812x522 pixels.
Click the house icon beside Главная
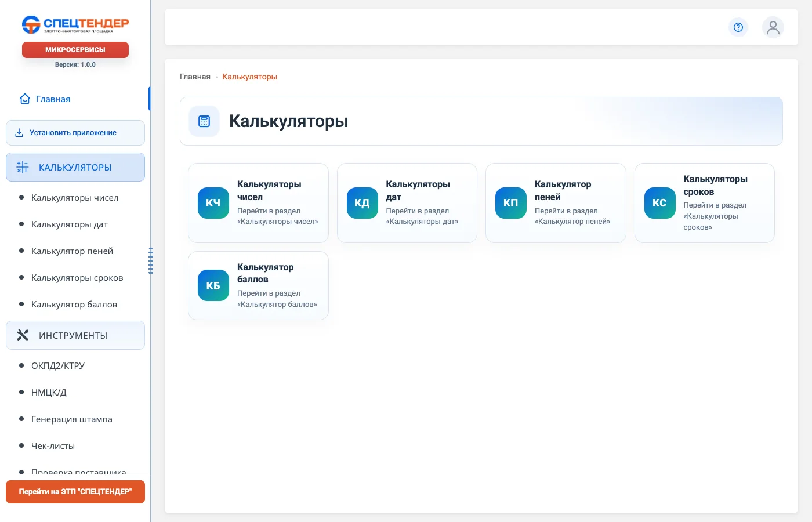(25, 99)
